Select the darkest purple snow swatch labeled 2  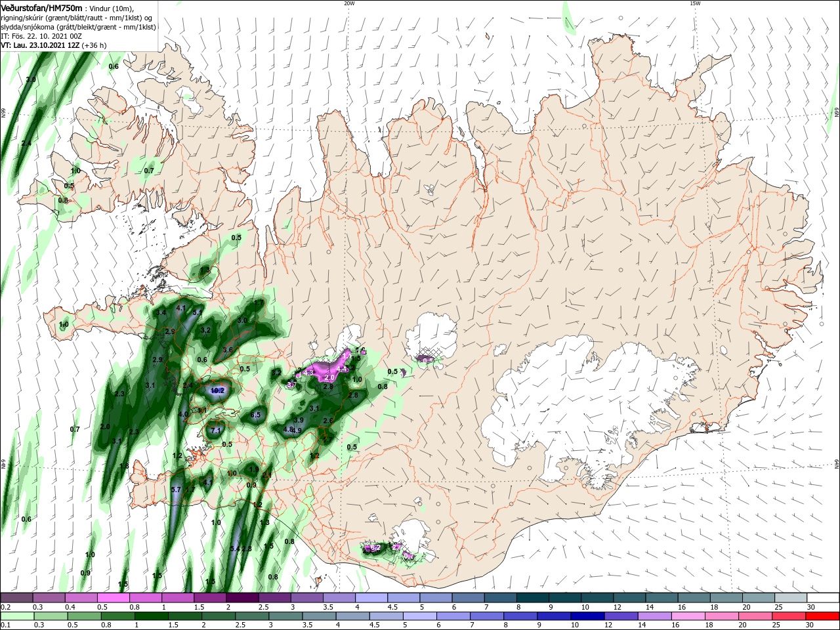coord(242,598)
